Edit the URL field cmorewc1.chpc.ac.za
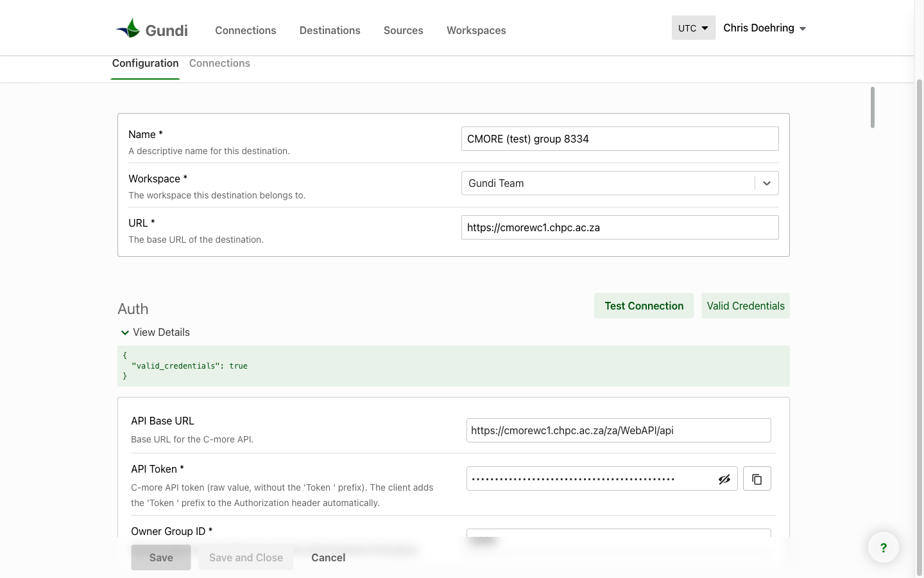Screen dimensions: 924x578 620,227
